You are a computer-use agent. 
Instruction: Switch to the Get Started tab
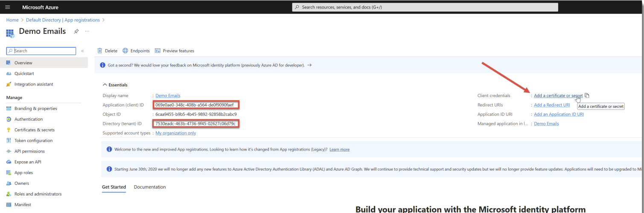[x=114, y=187]
